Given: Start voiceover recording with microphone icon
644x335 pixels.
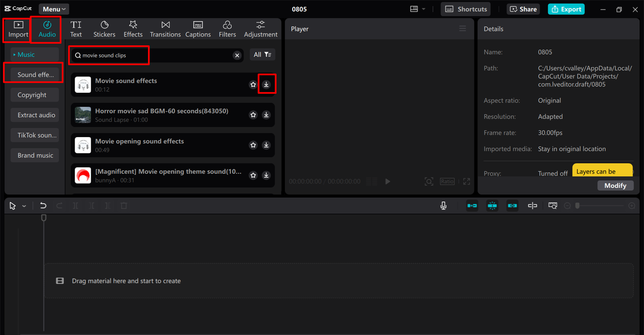Looking at the screenshot, I should 443,206.
